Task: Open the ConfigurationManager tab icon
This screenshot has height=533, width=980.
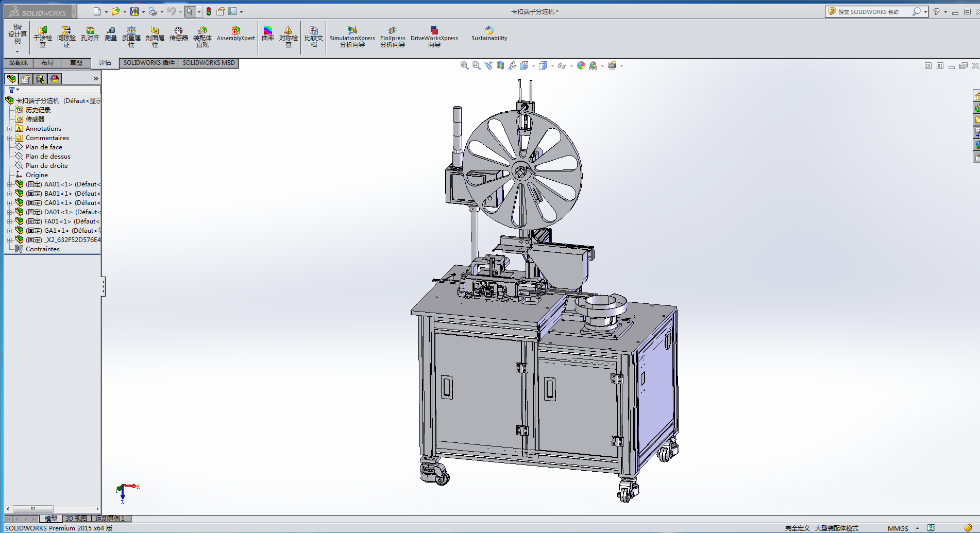Action: point(40,79)
